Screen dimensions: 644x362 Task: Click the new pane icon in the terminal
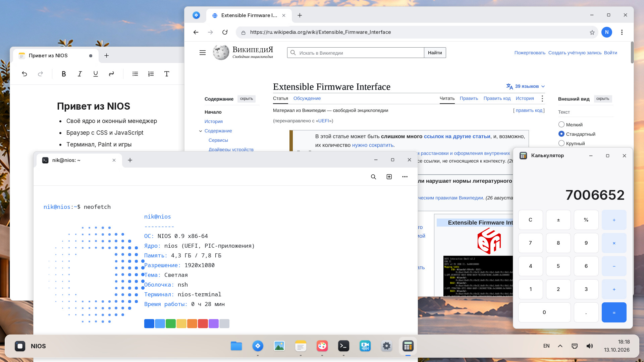click(x=389, y=177)
